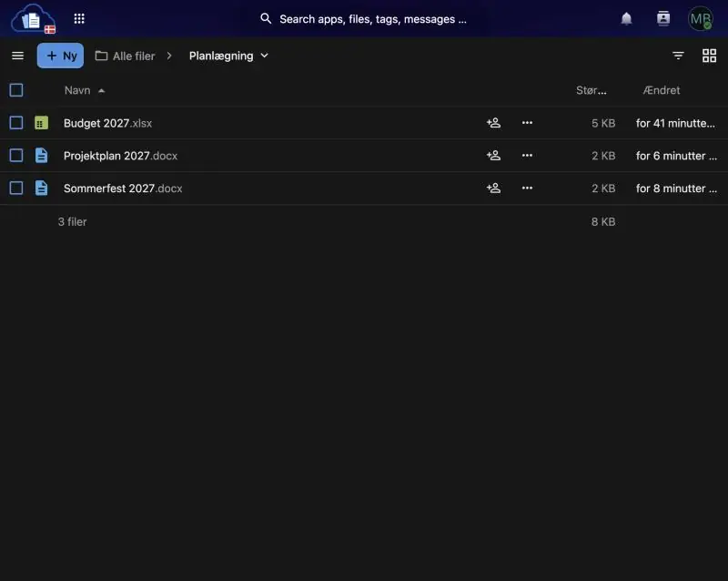Click the spreadsheet icon of Budget 2027
728x581 pixels.
point(41,123)
